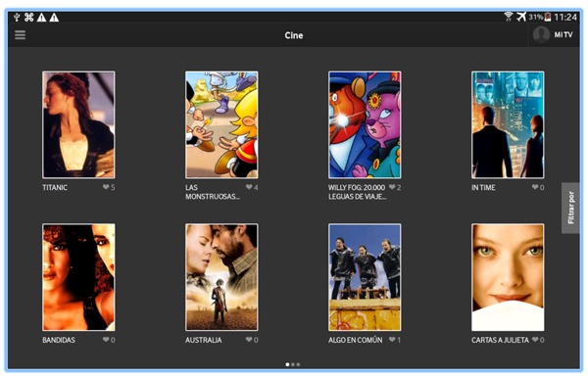Viewport: 588px width, 378px height.
Task: Click the WILLY FOG: 20.000 LEGUAS title
Action: pyautogui.click(x=357, y=192)
